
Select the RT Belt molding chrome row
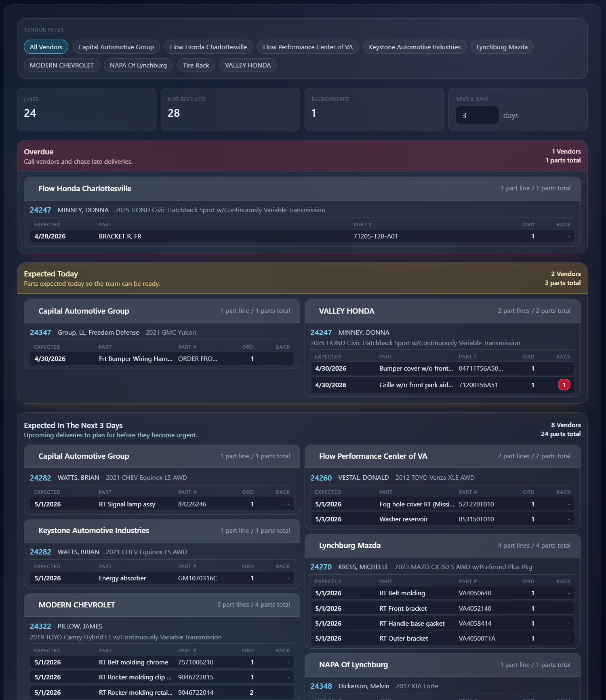(162, 662)
